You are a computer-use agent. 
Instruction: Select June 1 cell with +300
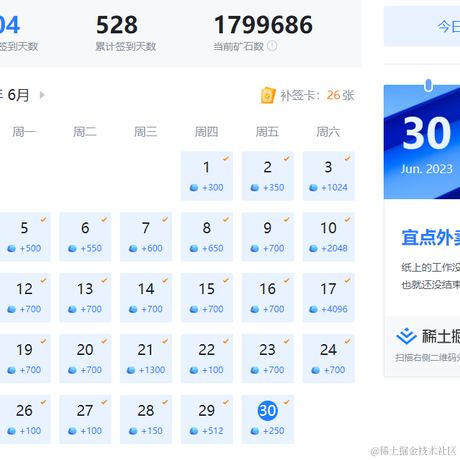pos(207,176)
